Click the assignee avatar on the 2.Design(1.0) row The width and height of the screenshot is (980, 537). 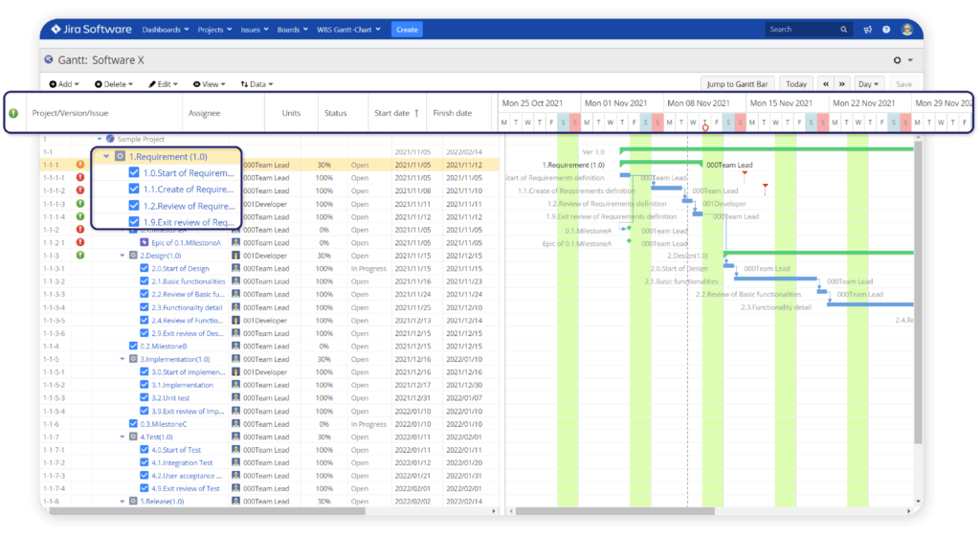point(235,255)
